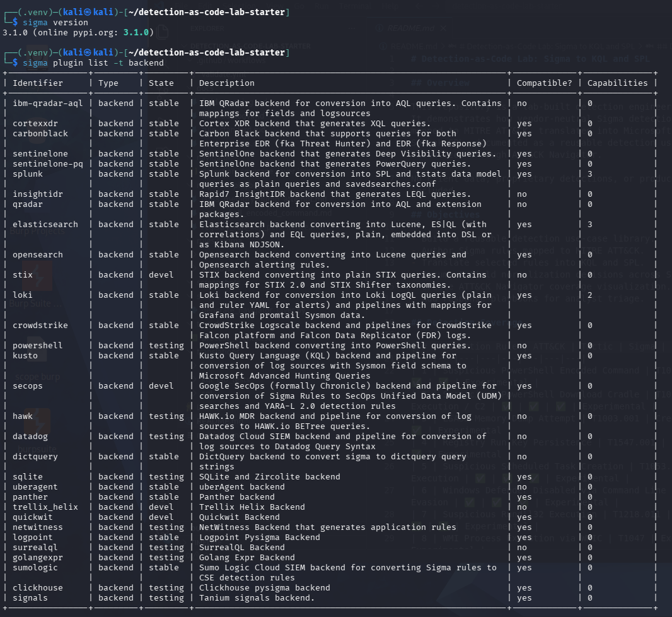Select the 'carbonblack' identifier
The width and height of the screenshot is (672, 617).
pyautogui.click(x=40, y=134)
